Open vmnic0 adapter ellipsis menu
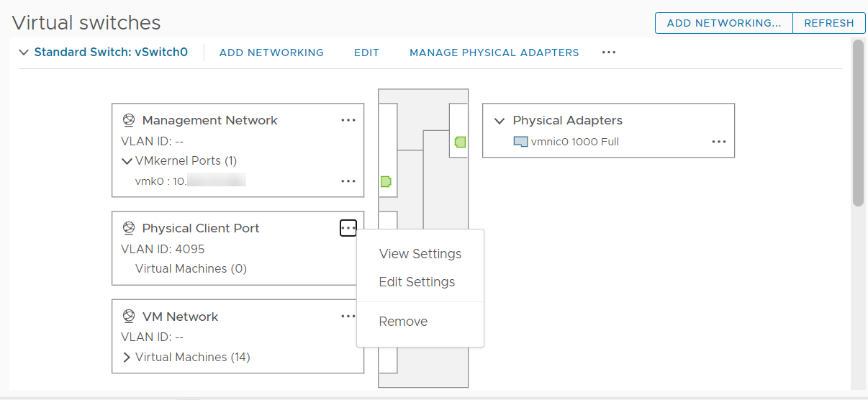Screen dimensions: 868x400 [719, 142]
